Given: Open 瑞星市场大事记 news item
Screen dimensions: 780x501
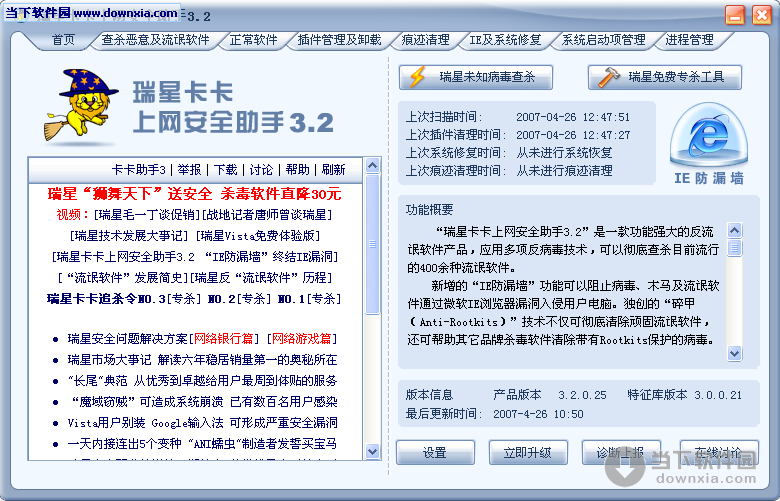Looking at the screenshot, I should (202, 360).
